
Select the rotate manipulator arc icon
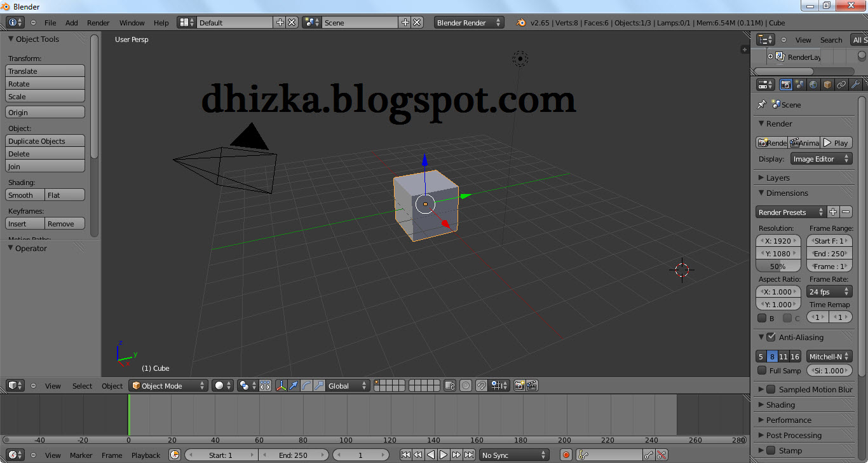coord(306,385)
